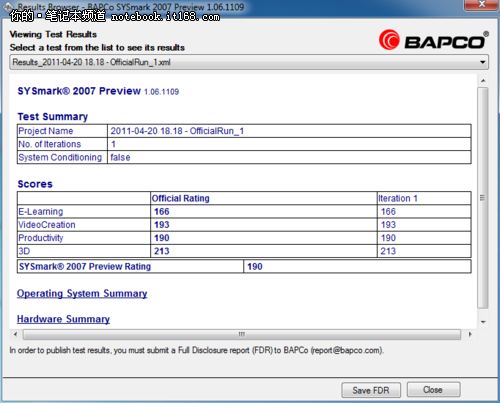Click the app icon in title bar
Screen dimensions: 500x403
tap(8, 7)
